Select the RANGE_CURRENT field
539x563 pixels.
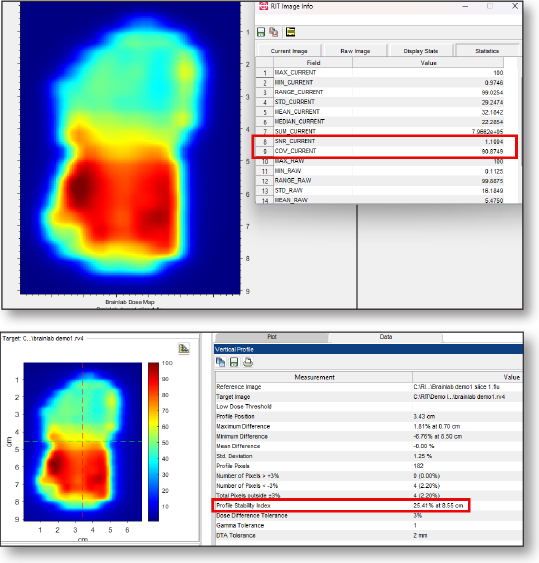(299, 92)
